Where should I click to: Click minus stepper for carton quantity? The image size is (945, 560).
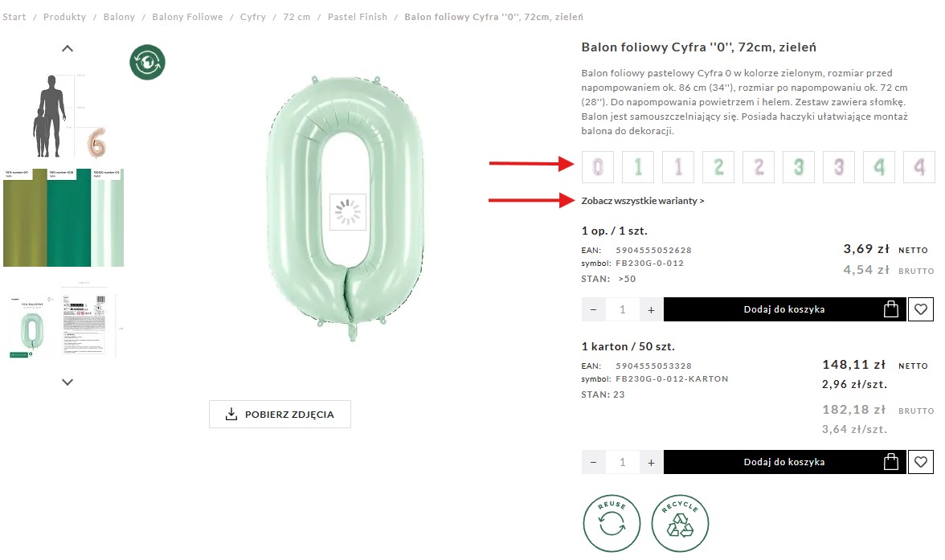593,462
